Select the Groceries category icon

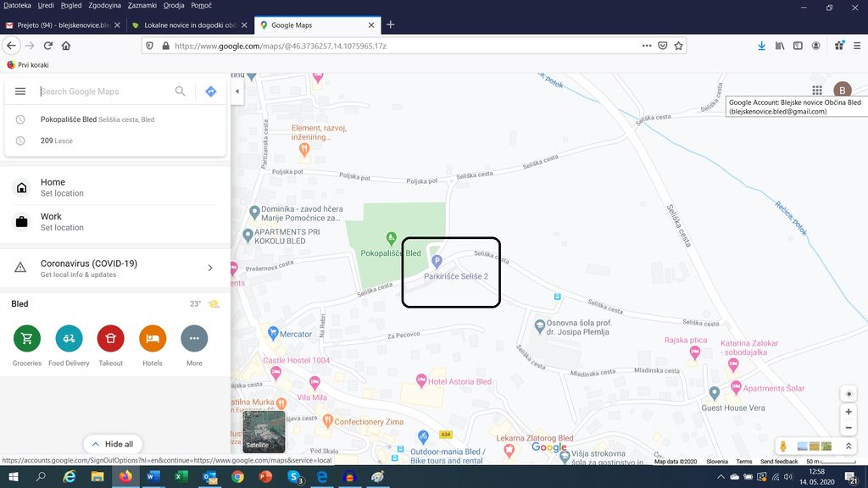coord(27,339)
